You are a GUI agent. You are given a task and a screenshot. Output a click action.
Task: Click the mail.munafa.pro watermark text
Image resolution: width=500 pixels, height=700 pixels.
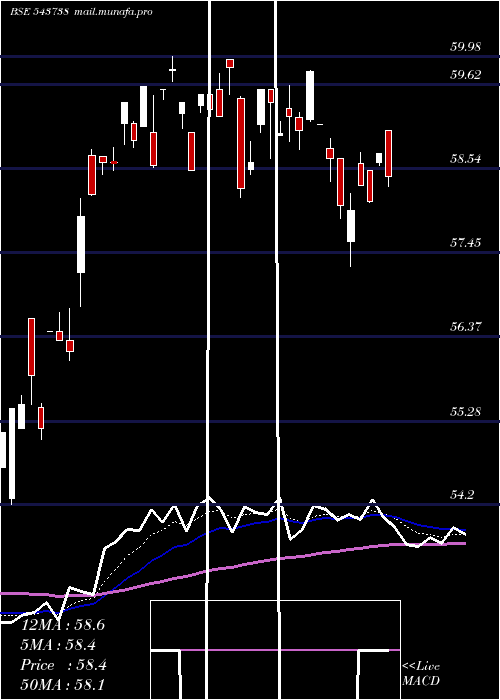pos(113,12)
